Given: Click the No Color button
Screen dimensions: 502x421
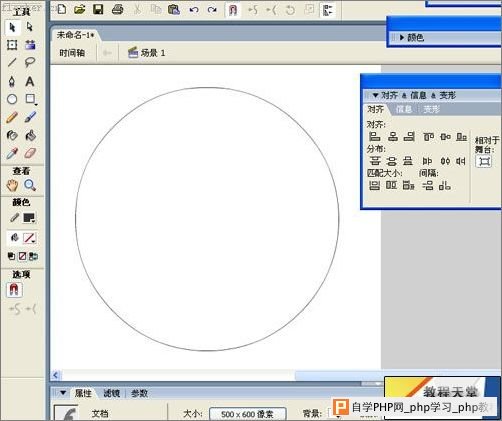Looking at the screenshot, I should pos(22,256).
